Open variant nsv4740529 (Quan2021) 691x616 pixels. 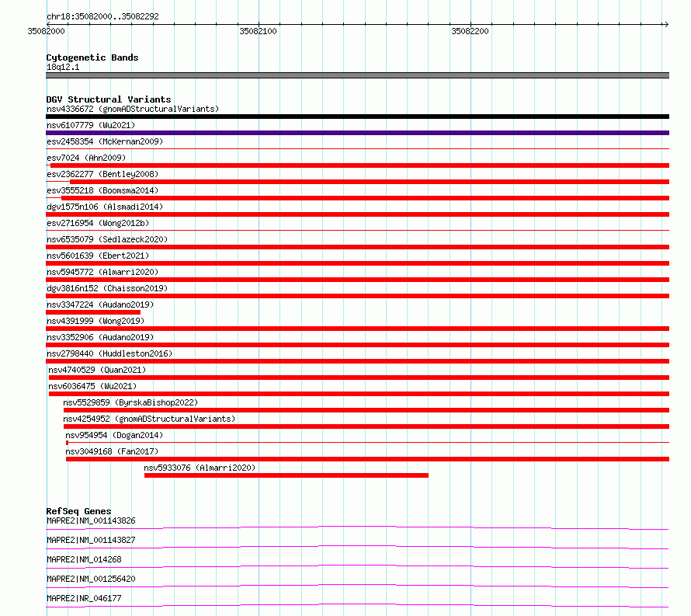(x=97, y=370)
